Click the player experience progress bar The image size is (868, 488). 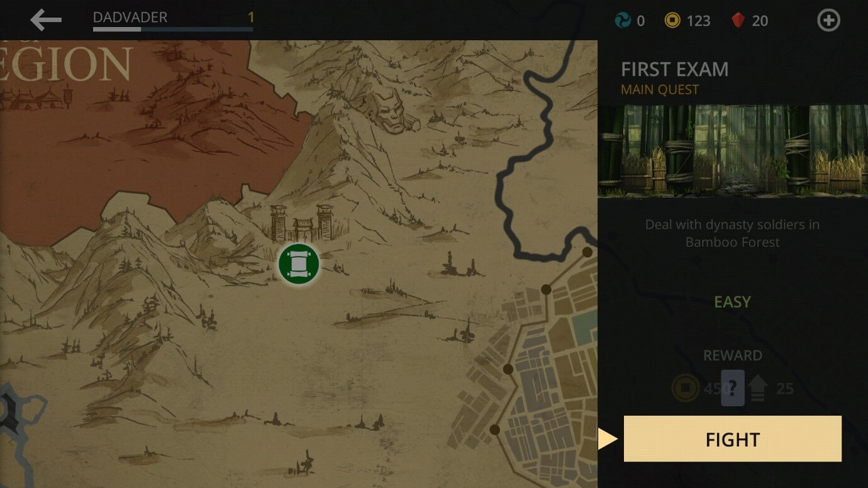[x=173, y=29]
